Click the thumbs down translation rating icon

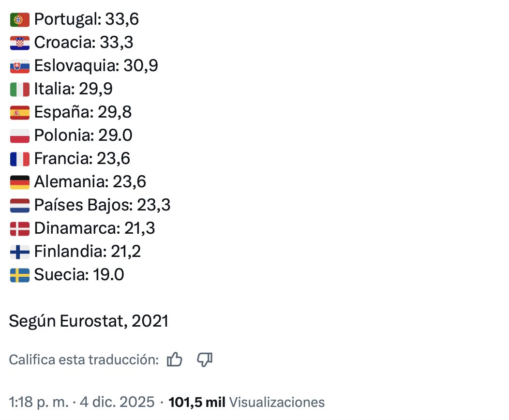[x=205, y=360]
